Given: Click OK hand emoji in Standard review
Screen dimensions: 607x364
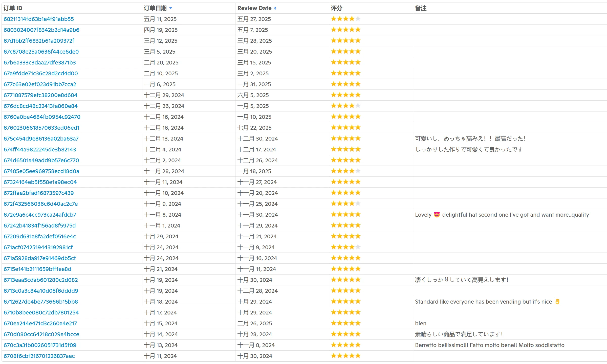Looking at the screenshot, I should (x=557, y=302).
